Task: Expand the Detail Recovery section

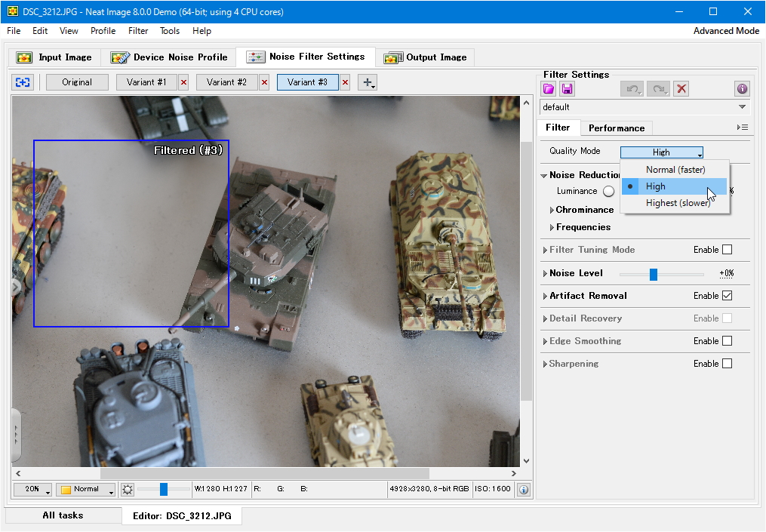Action: click(545, 319)
